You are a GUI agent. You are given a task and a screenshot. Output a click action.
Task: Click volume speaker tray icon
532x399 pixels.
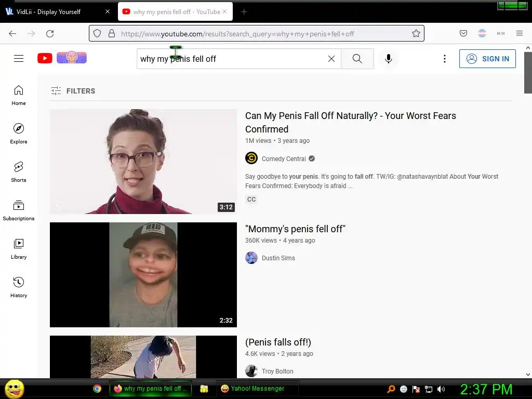tap(441, 389)
